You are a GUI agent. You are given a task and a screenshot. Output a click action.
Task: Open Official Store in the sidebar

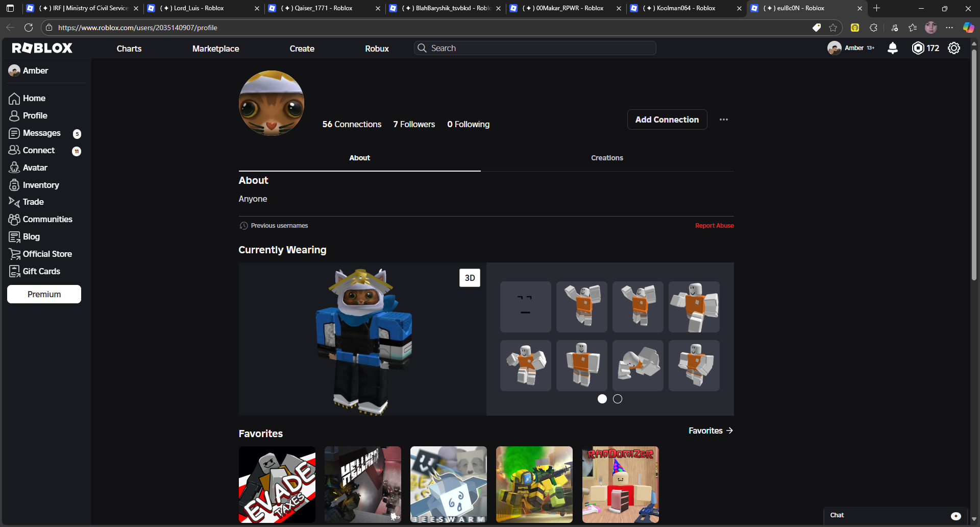coord(47,254)
